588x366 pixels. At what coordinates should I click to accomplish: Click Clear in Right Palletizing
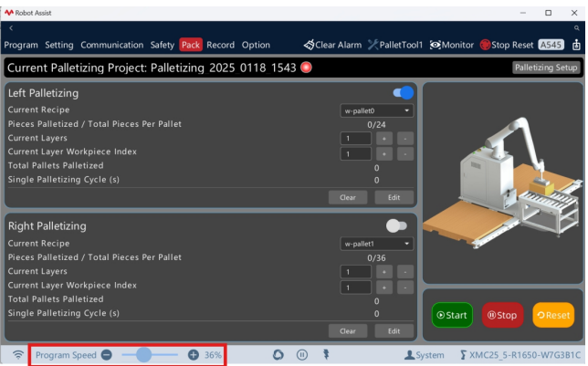[348, 331]
